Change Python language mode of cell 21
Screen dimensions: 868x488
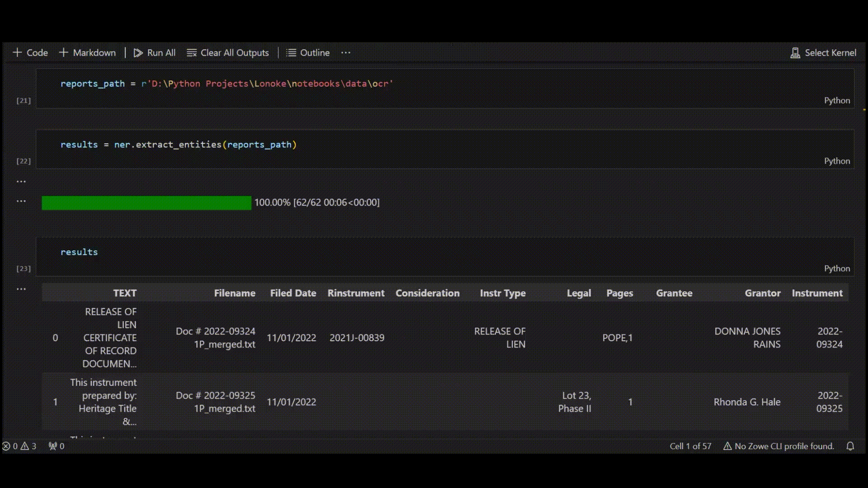837,100
